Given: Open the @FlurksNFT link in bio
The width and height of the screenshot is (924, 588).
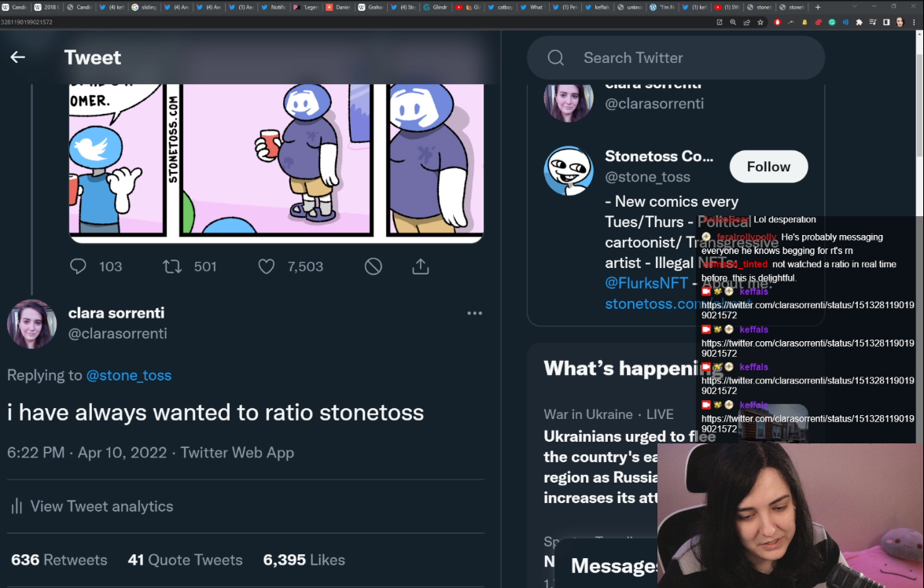Looking at the screenshot, I should tap(646, 283).
